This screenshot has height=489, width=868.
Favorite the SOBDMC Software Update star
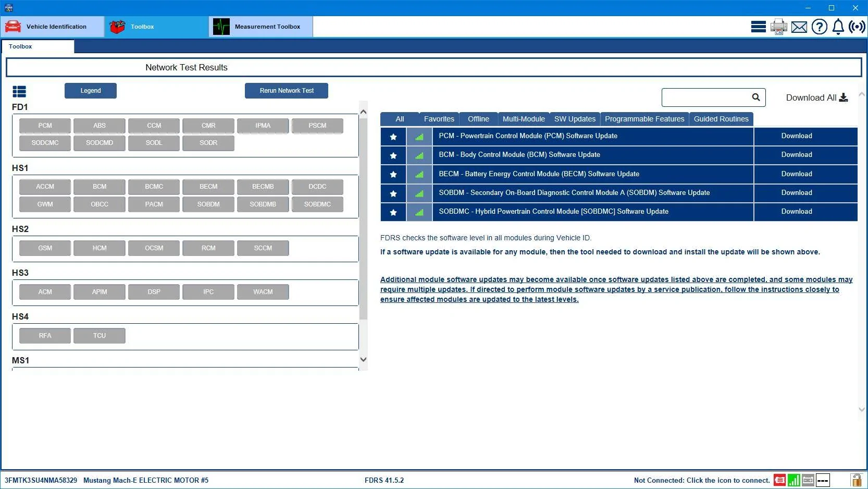393,212
